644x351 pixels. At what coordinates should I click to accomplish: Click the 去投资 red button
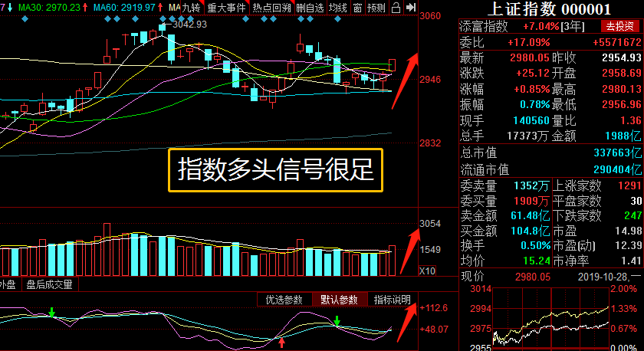click(x=620, y=27)
